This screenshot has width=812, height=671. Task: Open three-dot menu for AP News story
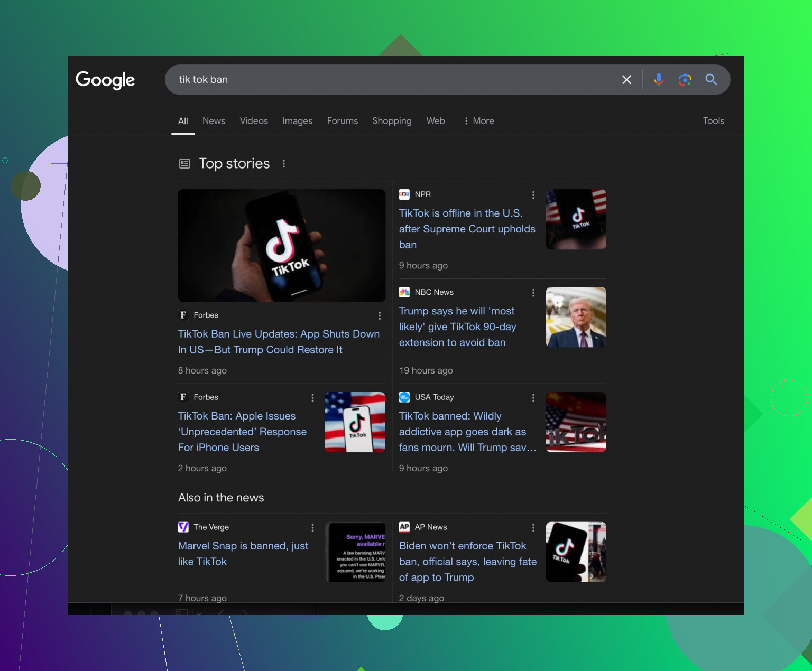(533, 528)
